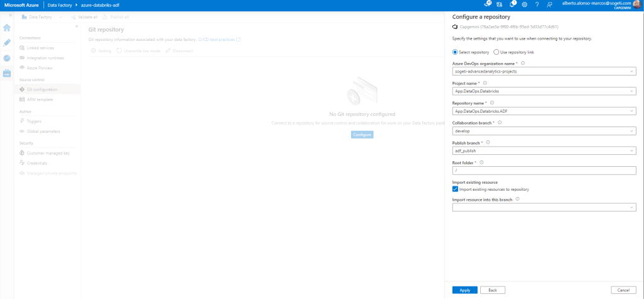Open the Home icon in left rail
Screen dimensions: 644x299
pyautogui.click(x=7, y=28)
